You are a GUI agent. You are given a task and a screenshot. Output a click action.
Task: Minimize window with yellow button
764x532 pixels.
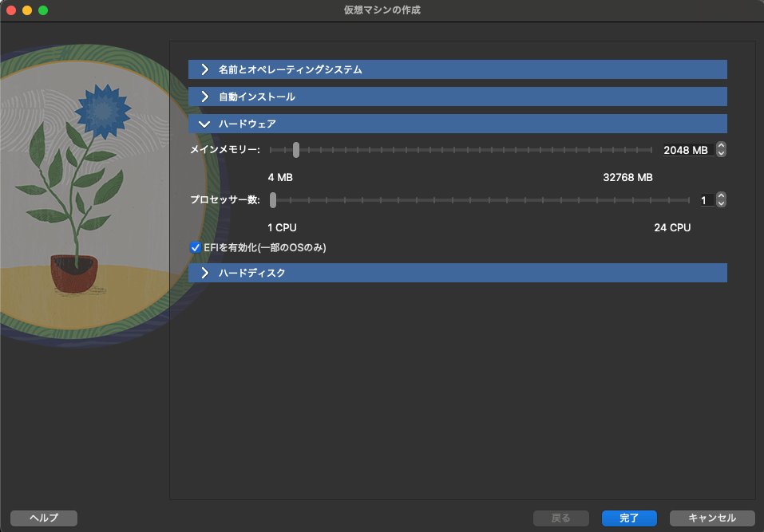[27, 10]
